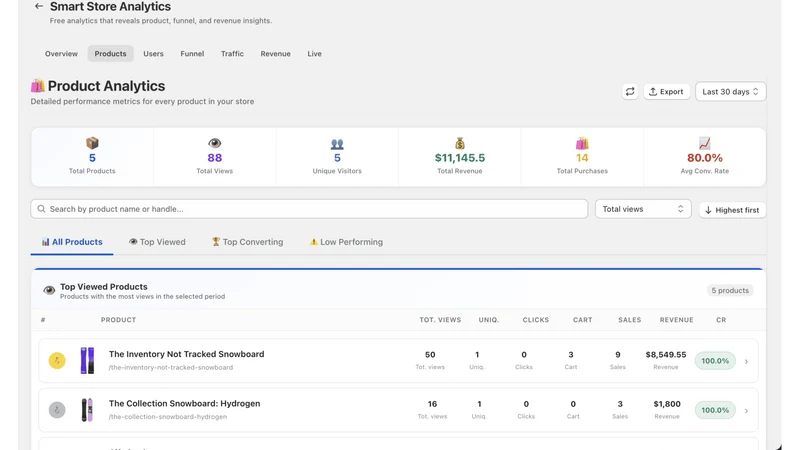
Task: Open the Collection Snowboard: Hydrogen thumbnail
Action: (87, 410)
